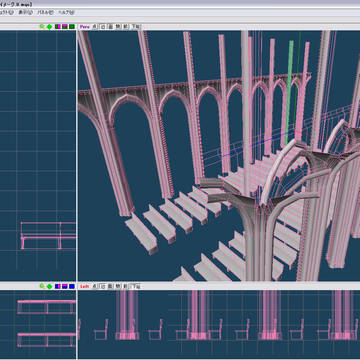Image resolution: width=360 pixels, height=360 pixels.
Task: Open the 表示 (View) menu
Action: point(26,12)
